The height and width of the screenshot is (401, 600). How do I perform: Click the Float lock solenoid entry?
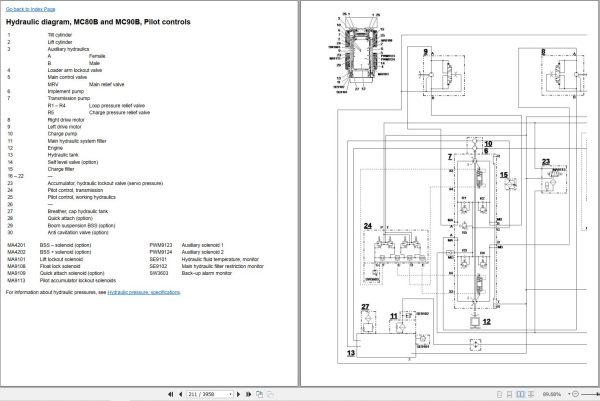(60, 266)
